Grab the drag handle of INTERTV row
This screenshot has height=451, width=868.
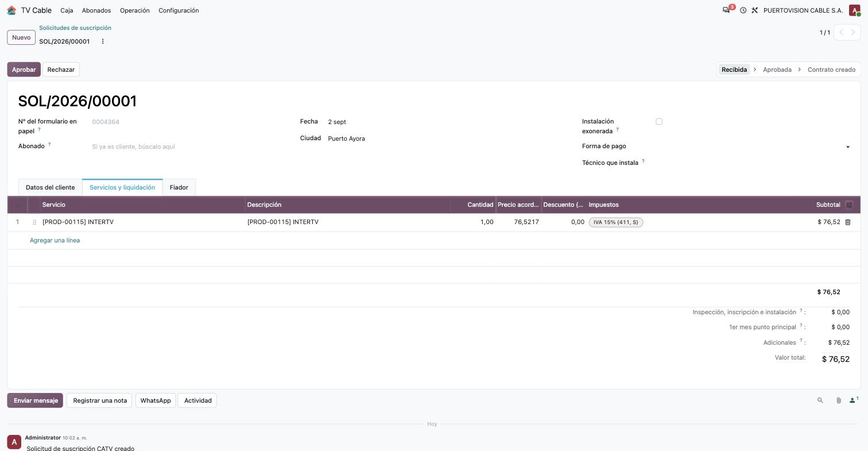pos(34,222)
